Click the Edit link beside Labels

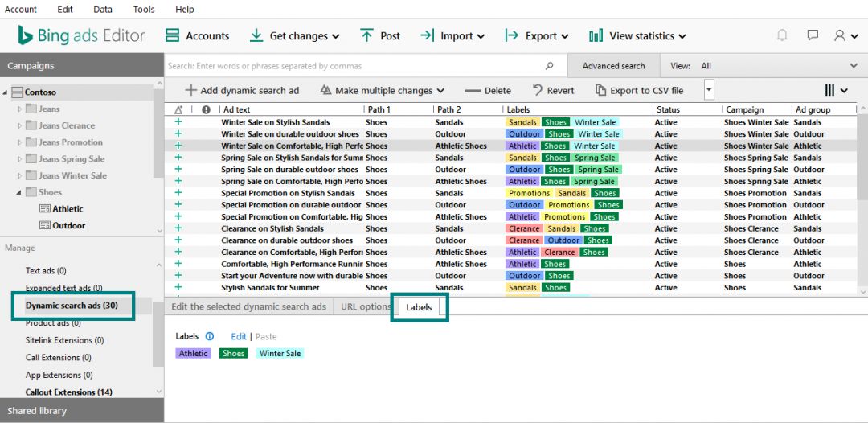[x=239, y=337]
